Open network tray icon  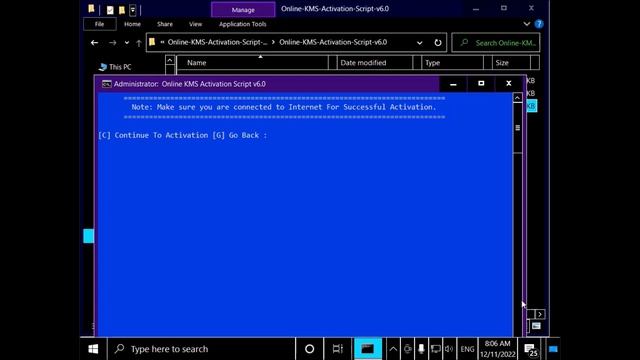435,349
